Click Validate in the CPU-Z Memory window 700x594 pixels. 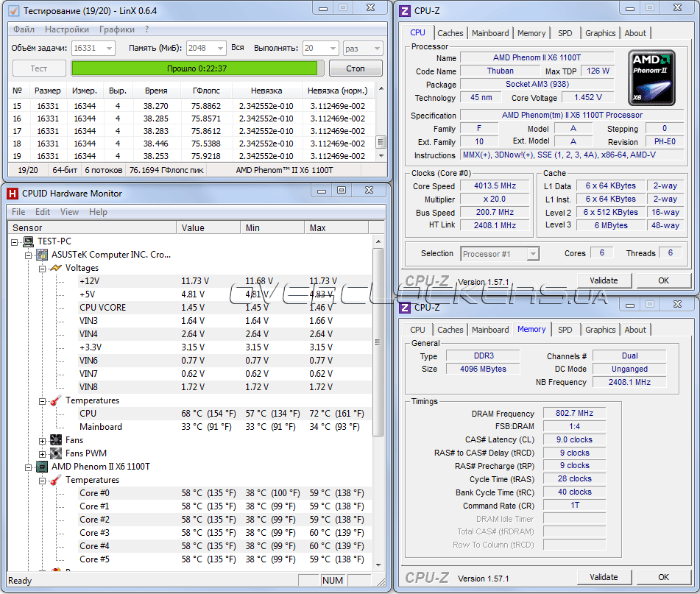604,577
